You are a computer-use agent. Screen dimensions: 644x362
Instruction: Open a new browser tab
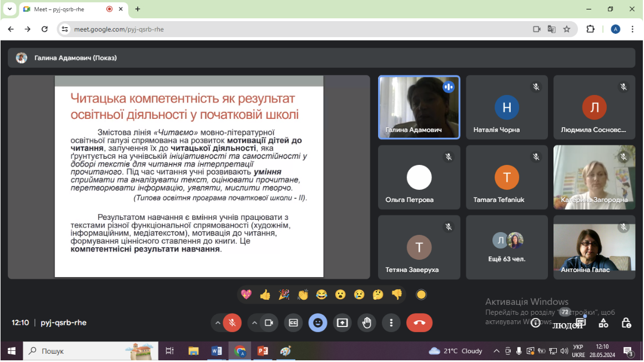[138, 9]
